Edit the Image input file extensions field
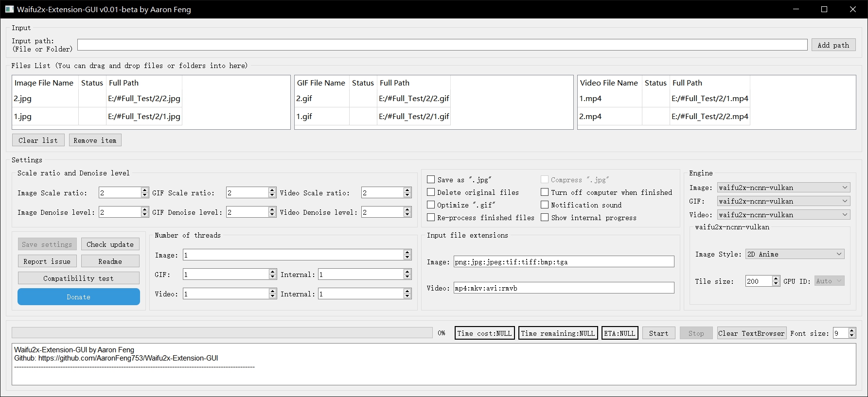The width and height of the screenshot is (868, 397). click(x=564, y=261)
